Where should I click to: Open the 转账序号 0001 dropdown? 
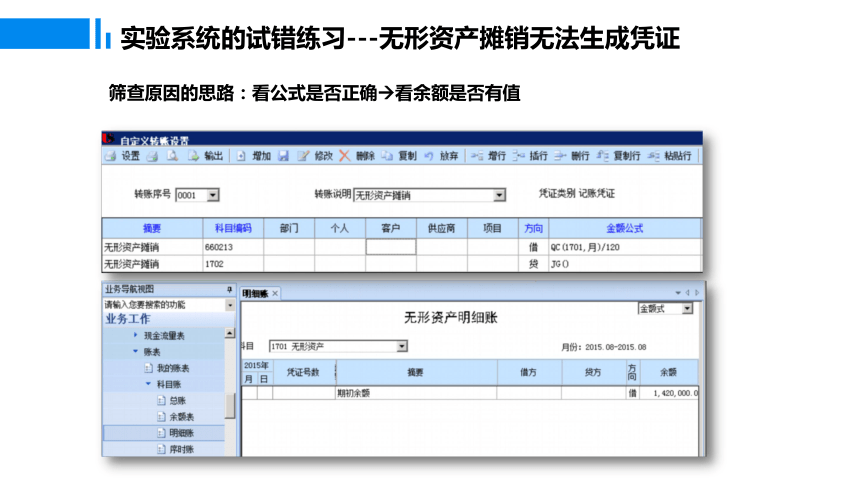pos(213,195)
